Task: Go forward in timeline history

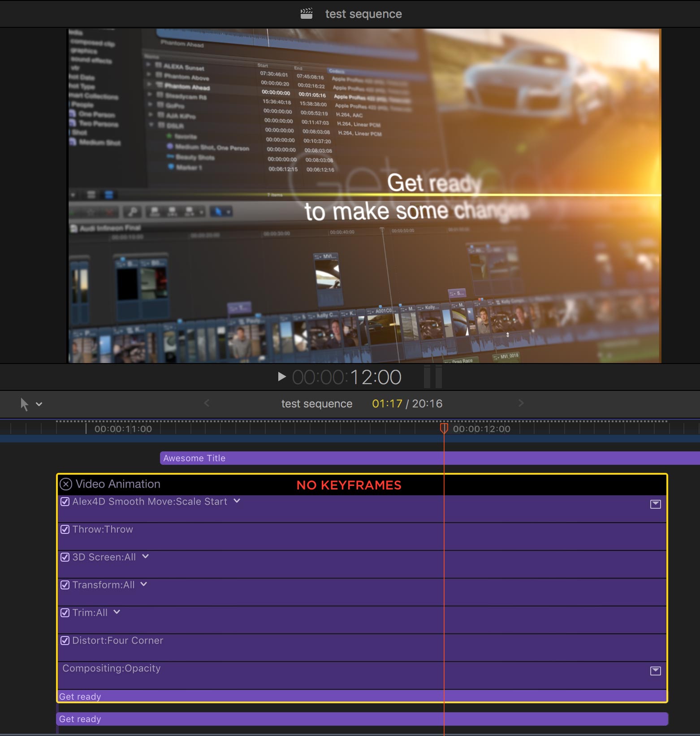Action: click(521, 403)
